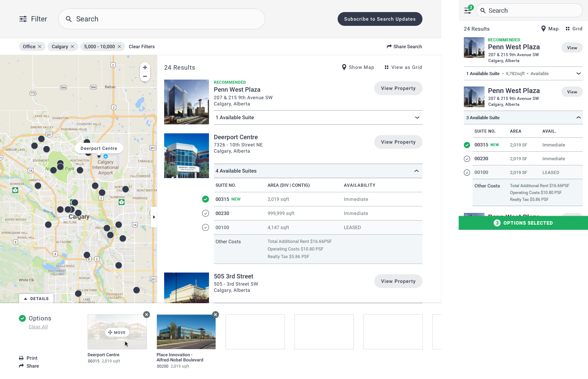Image resolution: width=588 pixels, height=379 pixels.
Task: Share the selected options
Action: pyautogui.click(x=29, y=366)
